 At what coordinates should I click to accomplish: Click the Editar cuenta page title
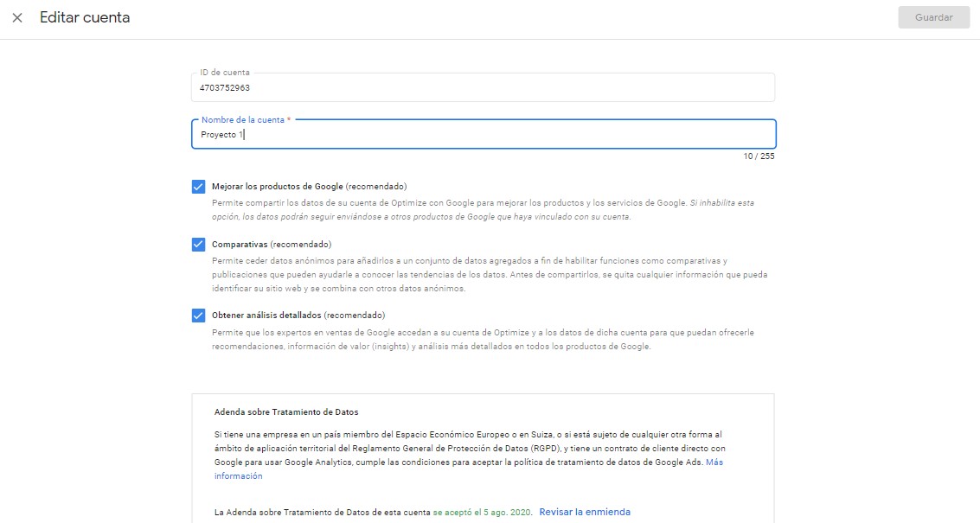coord(85,17)
